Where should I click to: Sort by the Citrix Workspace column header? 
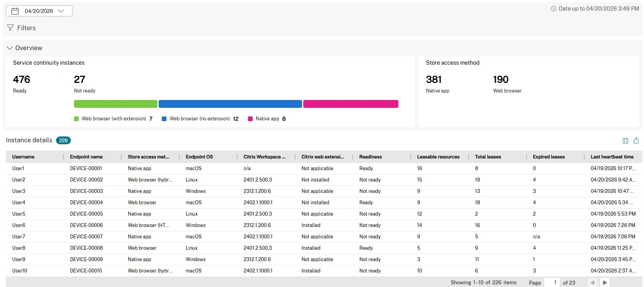[x=264, y=157]
